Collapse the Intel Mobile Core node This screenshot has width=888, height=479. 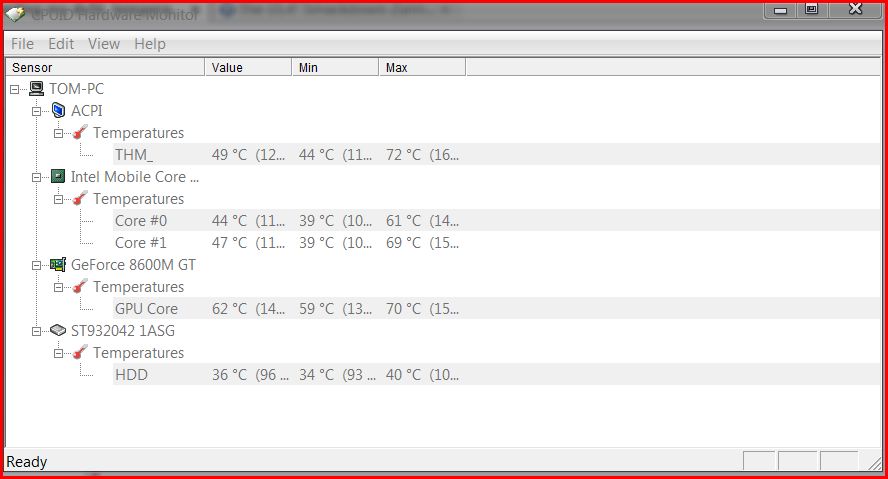[x=36, y=178]
